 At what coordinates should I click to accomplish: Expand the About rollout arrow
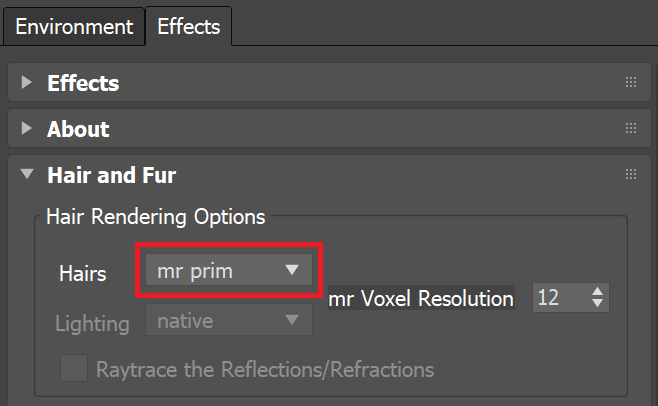pos(26,128)
